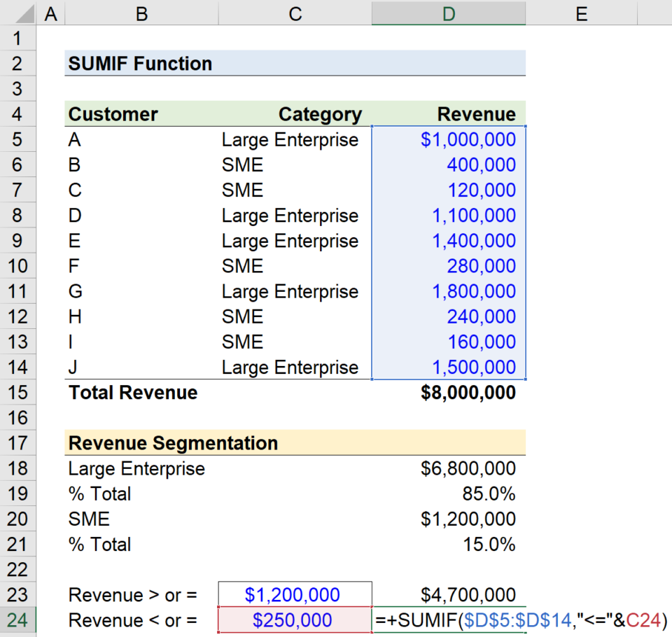This screenshot has width=672, height=637.
Task: Select column D header
Action: coord(449,13)
